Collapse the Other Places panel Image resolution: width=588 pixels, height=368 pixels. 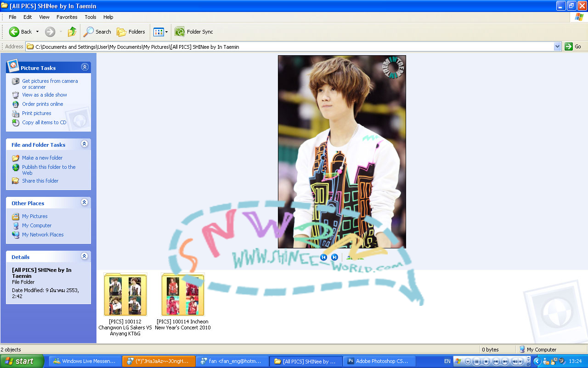[x=85, y=202]
